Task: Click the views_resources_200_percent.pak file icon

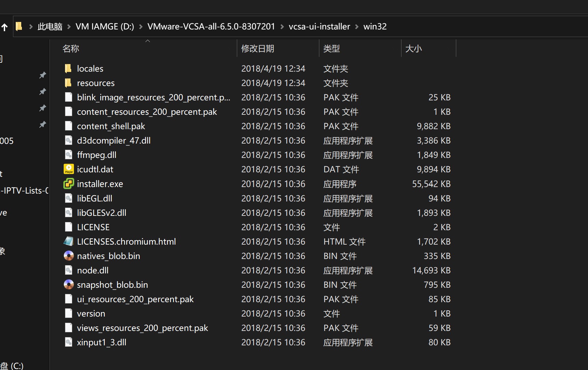Action: coord(68,328)
